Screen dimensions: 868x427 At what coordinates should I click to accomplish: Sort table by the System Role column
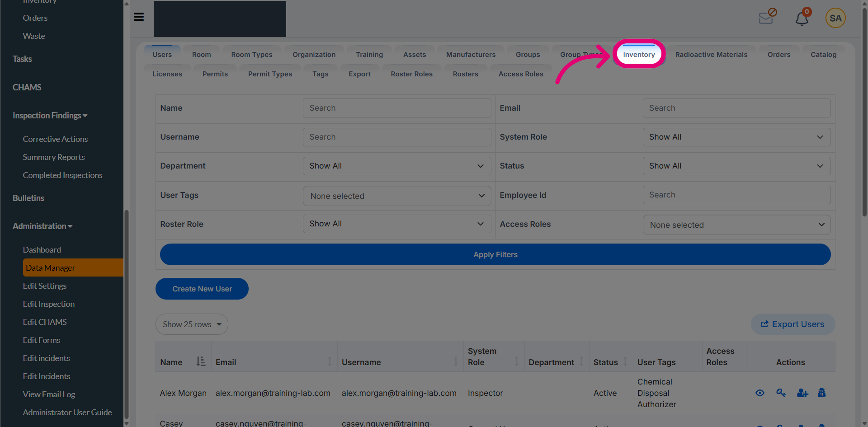click(516, 361)
